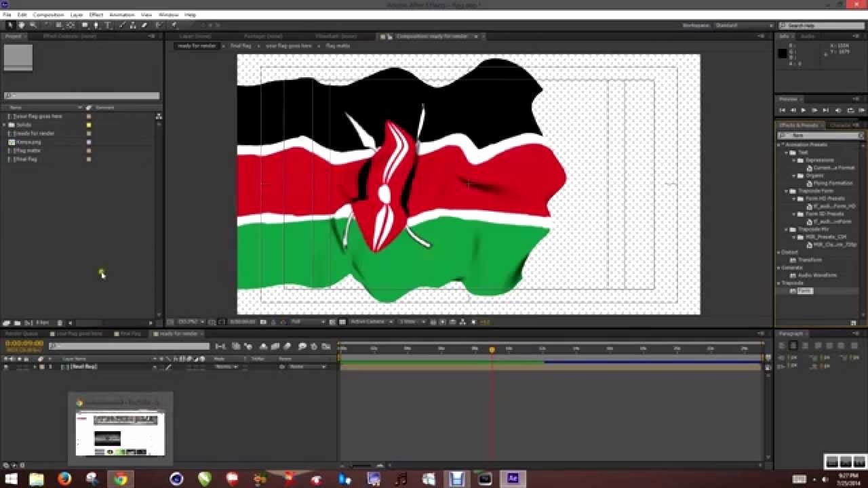
Task: Select the Zoom magnifier tool
Action: 32,25
